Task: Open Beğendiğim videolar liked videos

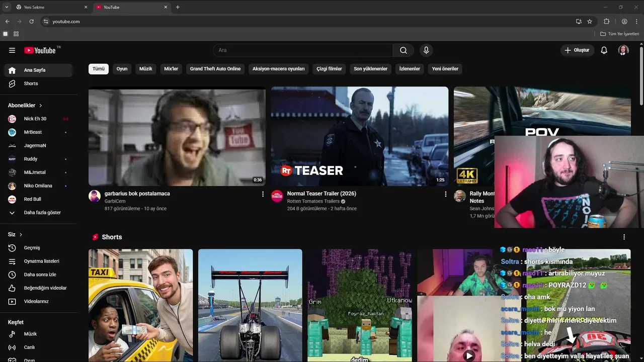Action: pos(38,288)
